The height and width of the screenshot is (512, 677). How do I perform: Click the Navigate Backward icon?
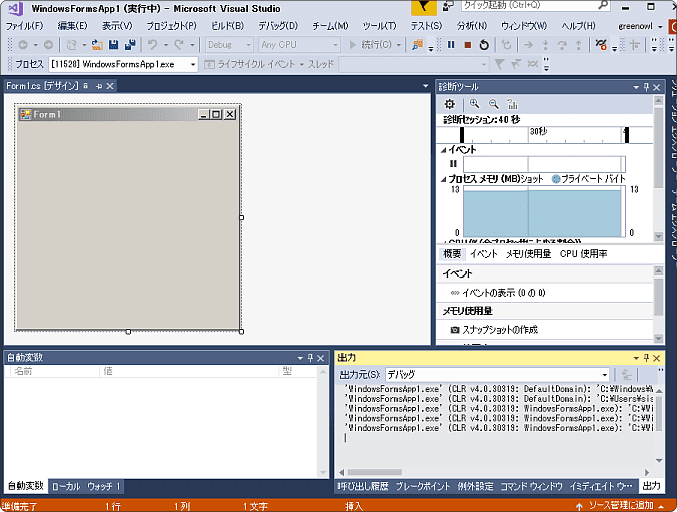click(x=23, y=44)
